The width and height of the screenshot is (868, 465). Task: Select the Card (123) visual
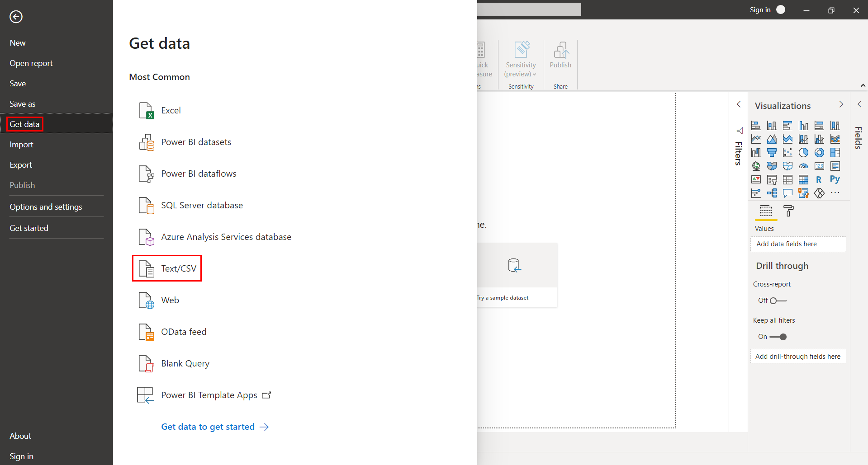[x=819, y=166]
